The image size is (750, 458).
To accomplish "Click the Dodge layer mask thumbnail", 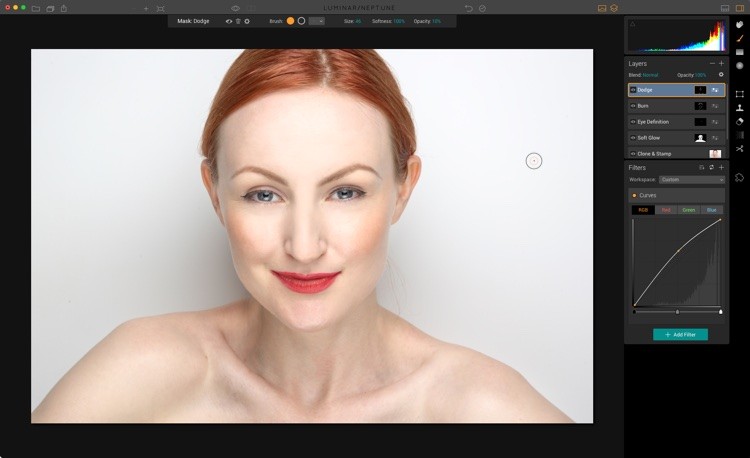I will (x=700, y=90).
